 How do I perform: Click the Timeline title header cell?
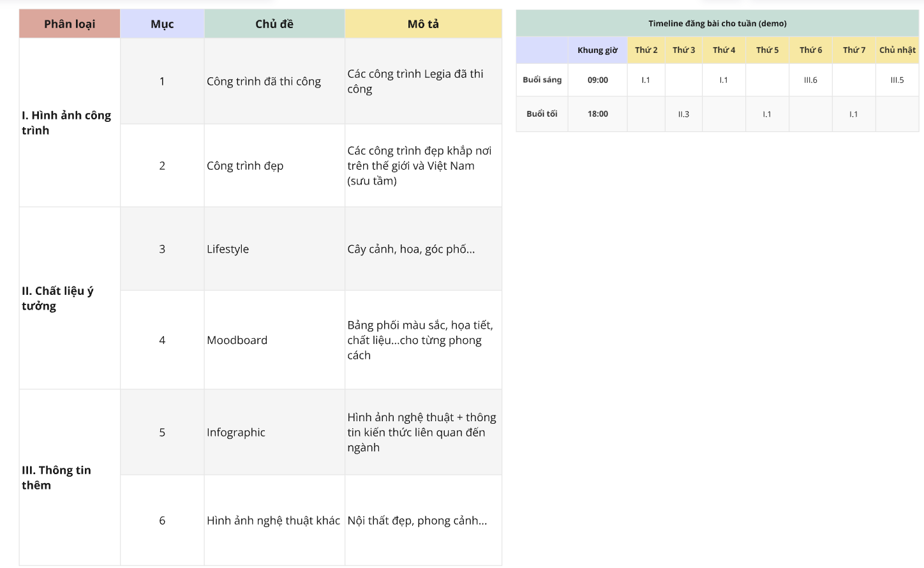pos(717,24)
